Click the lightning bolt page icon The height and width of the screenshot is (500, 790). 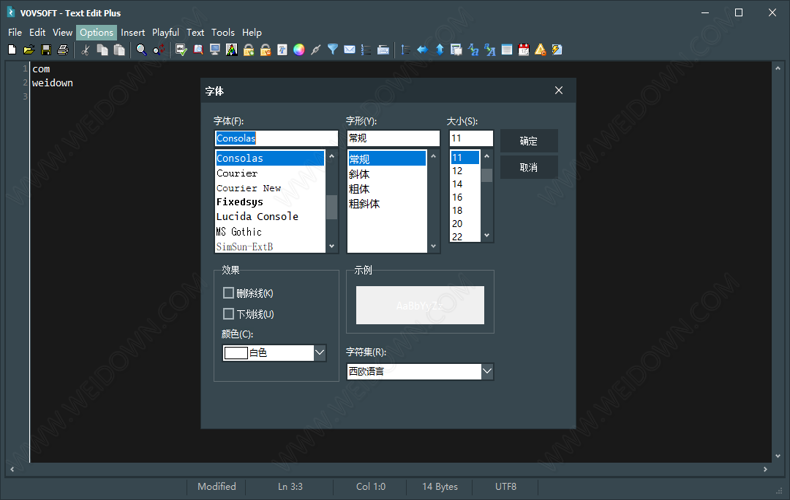click(557, 49)
